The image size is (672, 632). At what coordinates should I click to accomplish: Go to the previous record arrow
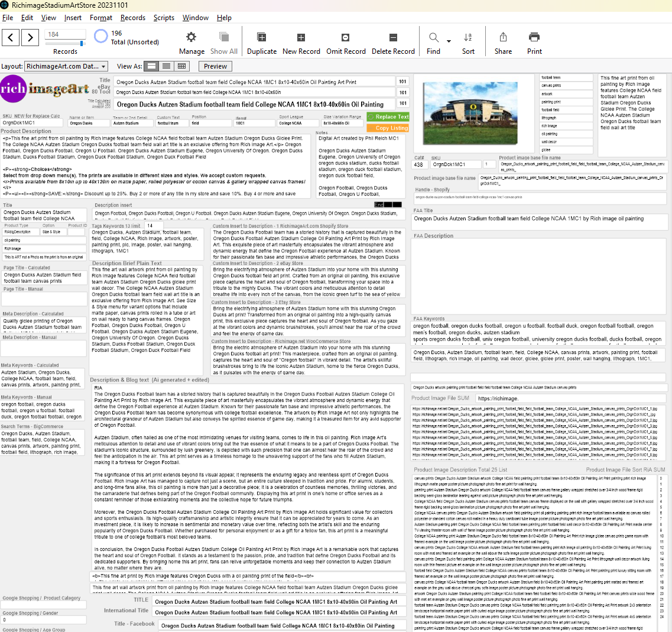click(11, 38)
